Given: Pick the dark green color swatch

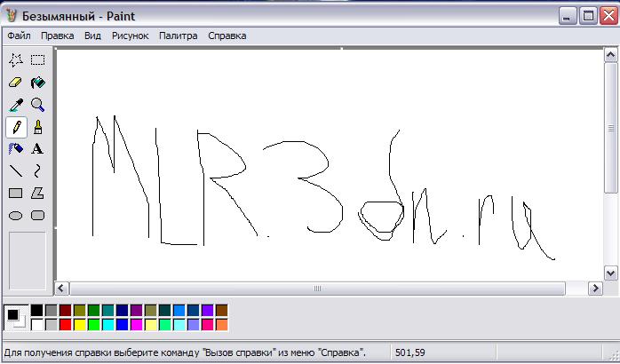Looking at the screenshot, I should (94, 310).
